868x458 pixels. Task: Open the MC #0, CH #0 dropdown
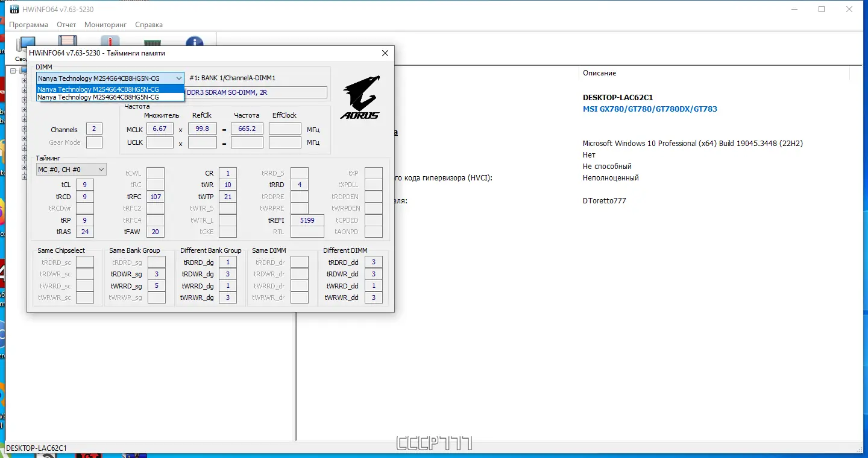pos(71,170)
